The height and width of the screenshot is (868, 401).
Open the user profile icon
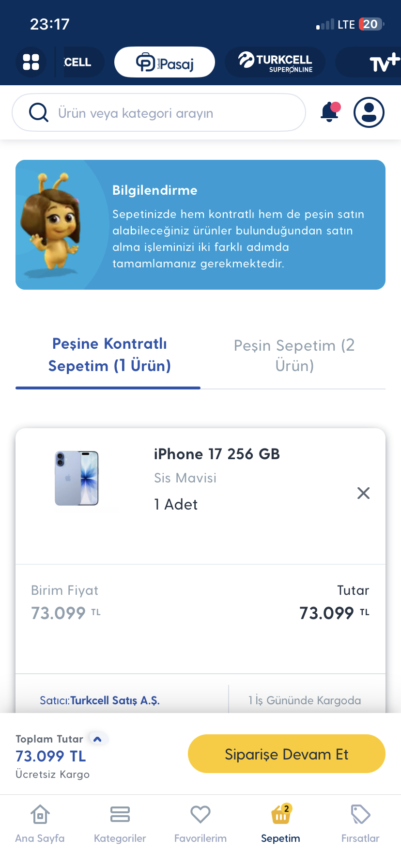pyautogui.click(x=369, y=112)
